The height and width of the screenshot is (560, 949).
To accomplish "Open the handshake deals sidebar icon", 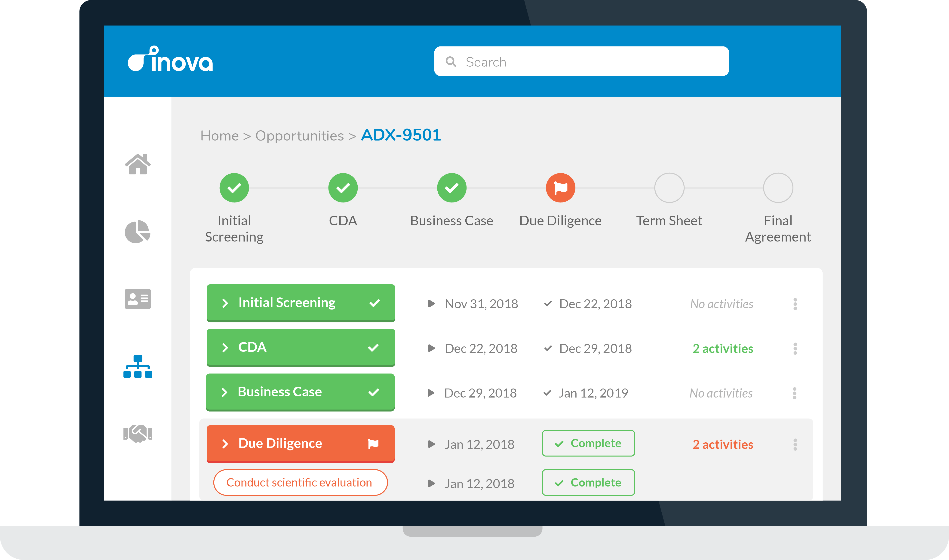I will 138,434.
